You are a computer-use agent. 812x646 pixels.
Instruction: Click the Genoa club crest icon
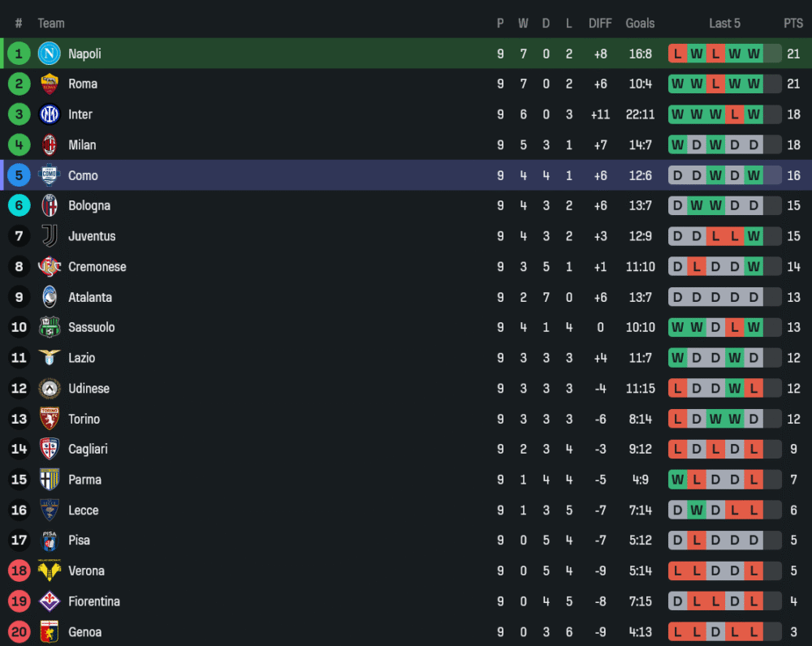[50, 631]
